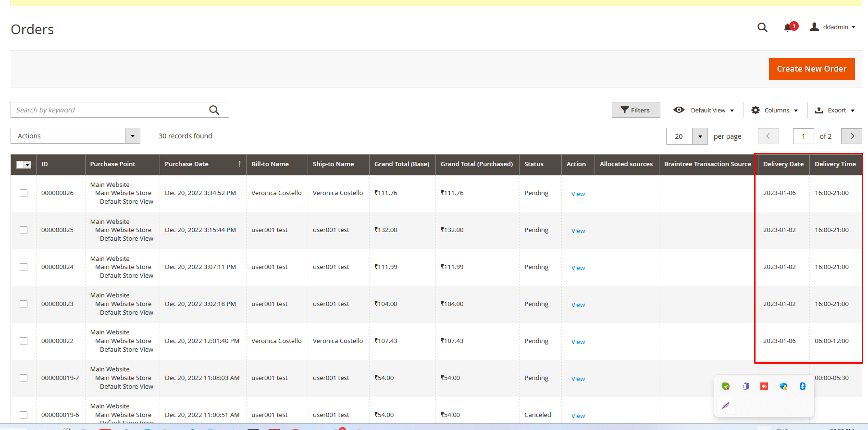Open View link for order 000000025

(x=578, y=231)
